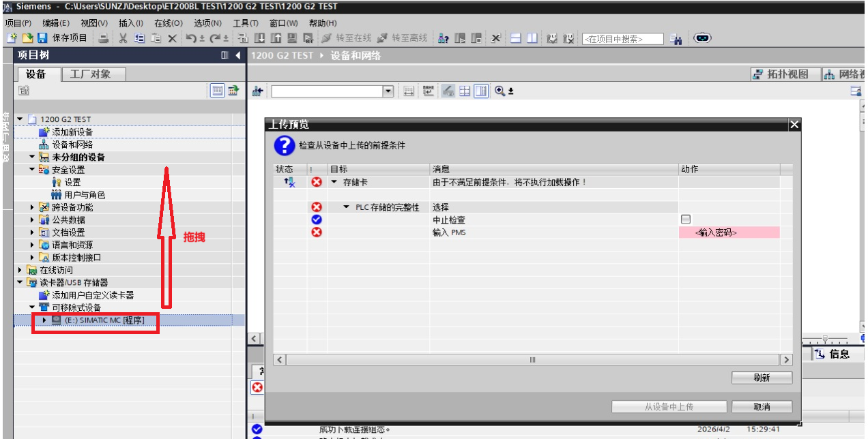Click the zoom magnifier icon in editor toolbar

click(500, 91)
